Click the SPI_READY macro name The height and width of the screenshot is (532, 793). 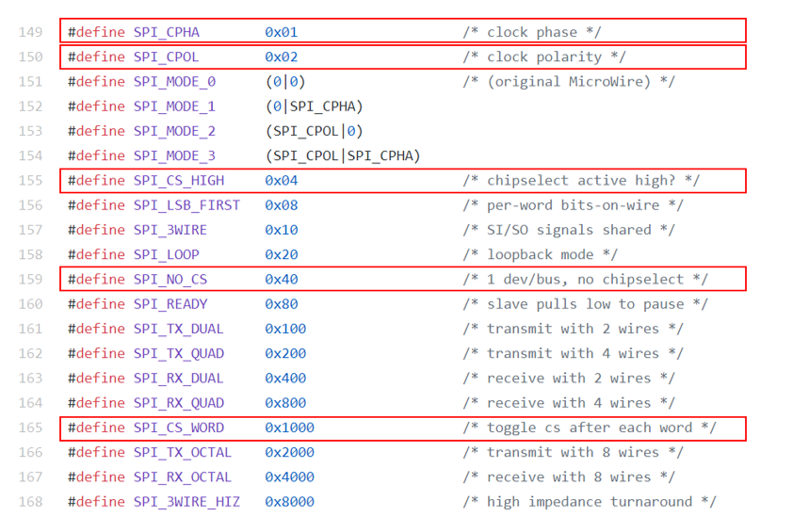(x=170, y=304)
